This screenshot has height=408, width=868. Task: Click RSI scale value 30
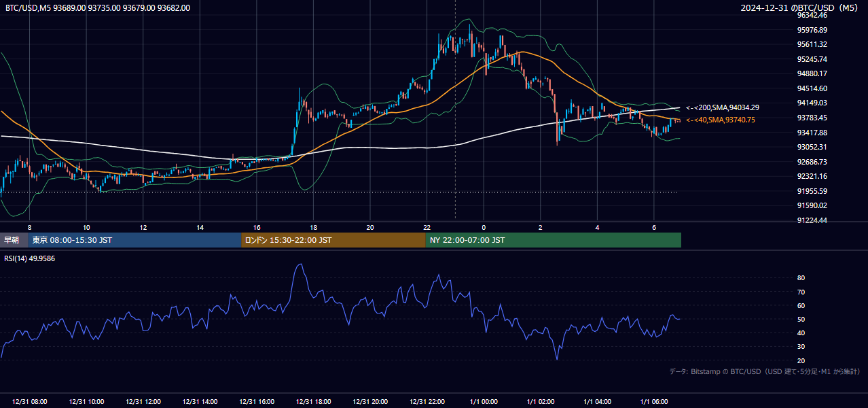(x=801, y=347)
